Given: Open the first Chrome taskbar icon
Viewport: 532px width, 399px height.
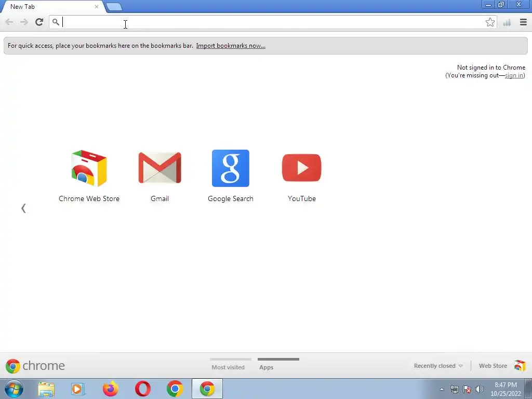Looking at the screenshot, I should click(x=175, y=389).
